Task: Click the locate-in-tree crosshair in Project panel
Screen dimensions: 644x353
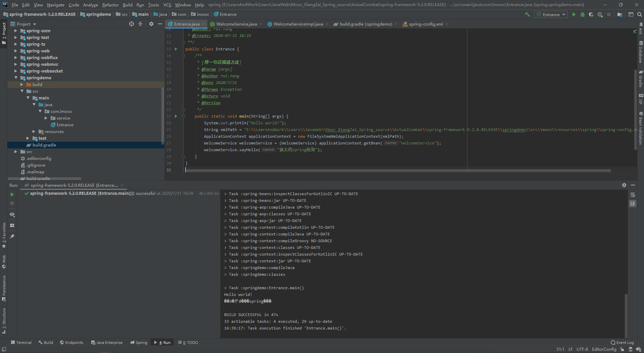Action: click(x=132, y=24)
